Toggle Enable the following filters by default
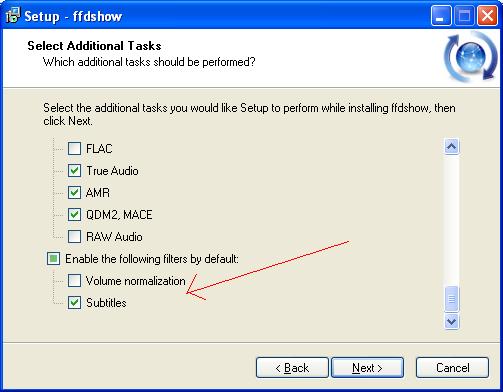The height and width of the screenshot is (392, 503). [53, 258]
